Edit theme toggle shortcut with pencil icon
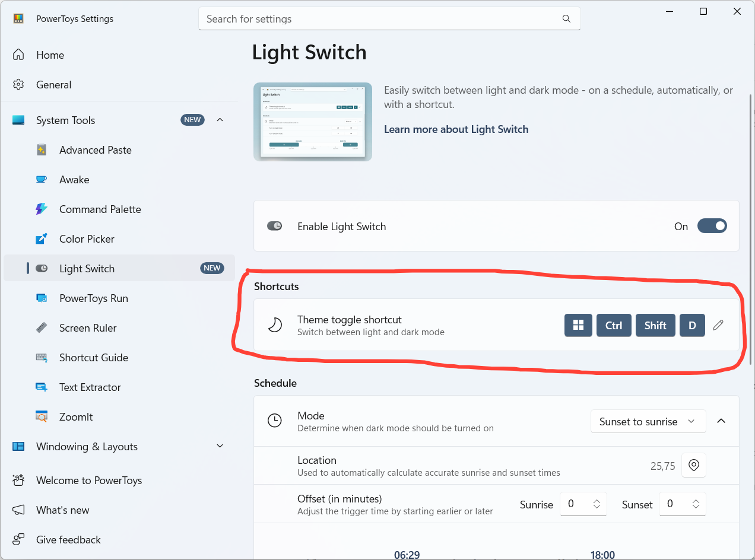Viewport: 755px width, 560px height. point(718,325)
